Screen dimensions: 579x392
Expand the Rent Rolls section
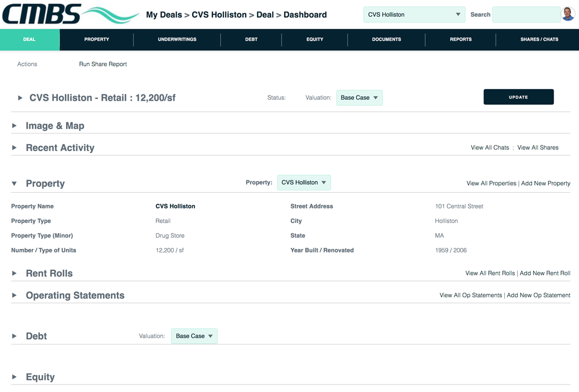click(14, 273)
